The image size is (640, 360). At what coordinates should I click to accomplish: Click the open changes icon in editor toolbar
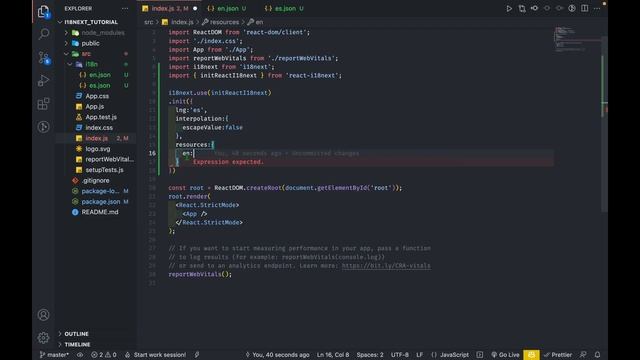522,8
